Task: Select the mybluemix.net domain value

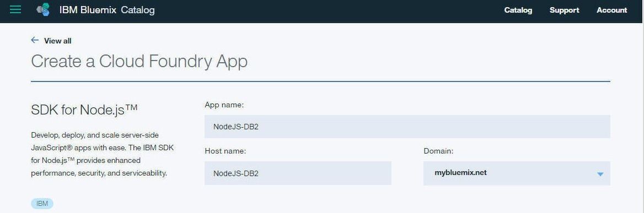Action: point(460,173)
